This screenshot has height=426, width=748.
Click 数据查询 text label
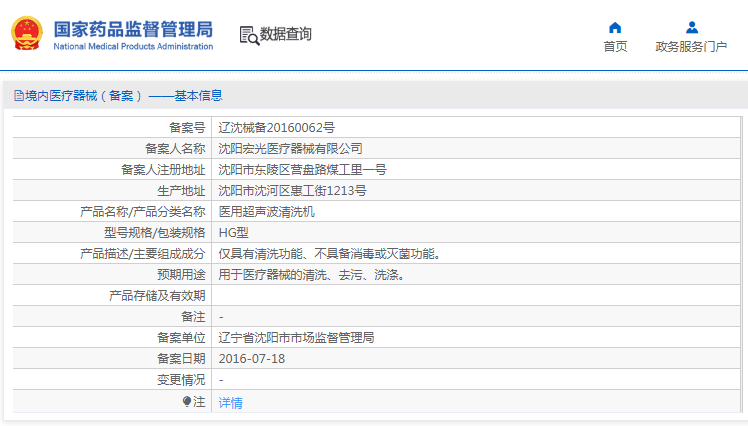(x=285, y=34)
